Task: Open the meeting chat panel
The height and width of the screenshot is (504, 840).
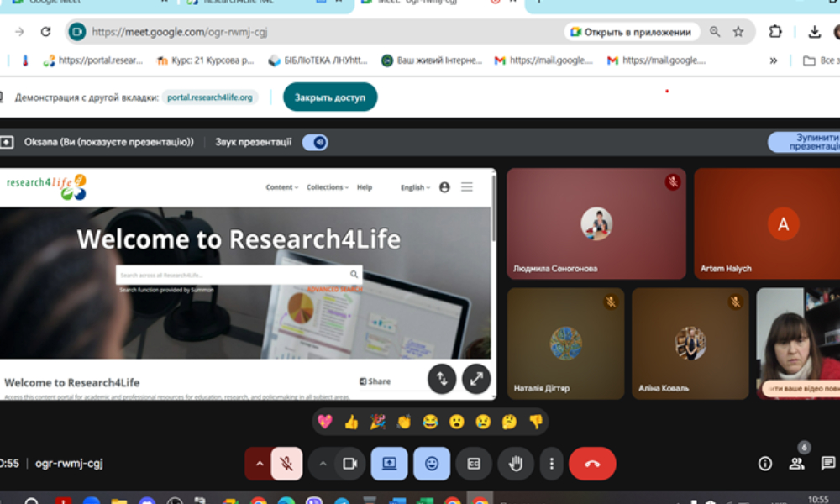Action: (827, 463)
